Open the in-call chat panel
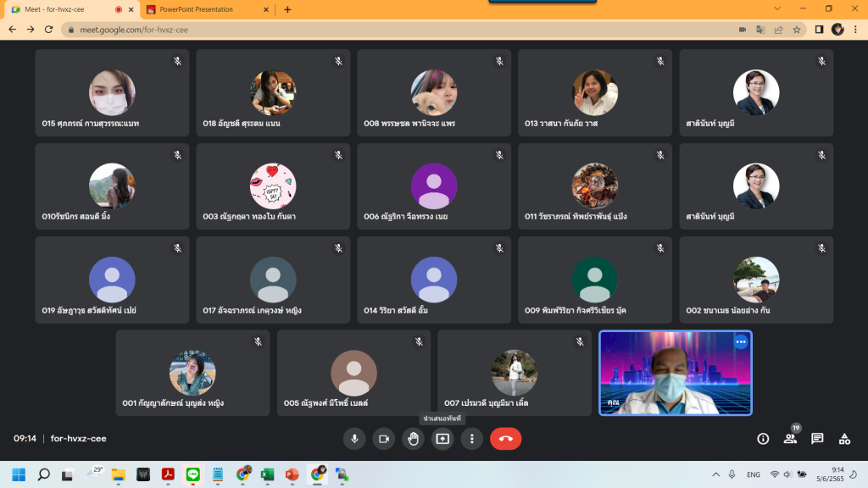Image resolution: width=868 pixels, height=488 pixels. tap(816, 439)
